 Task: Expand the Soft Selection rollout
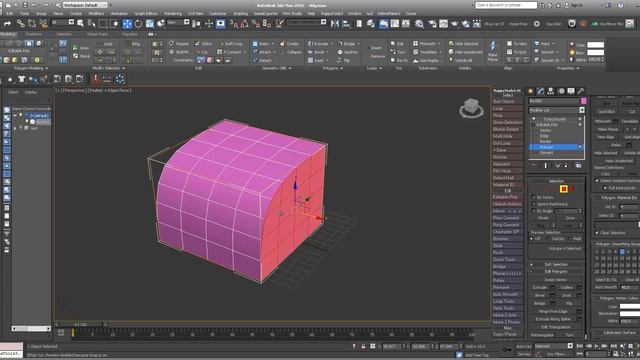(x=556, y=264)
